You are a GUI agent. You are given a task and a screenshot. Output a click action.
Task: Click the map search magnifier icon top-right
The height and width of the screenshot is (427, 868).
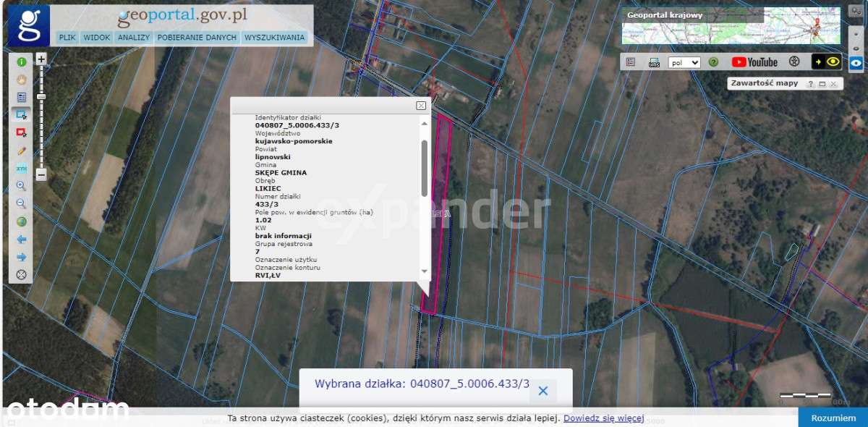click(x=856, y=11)
